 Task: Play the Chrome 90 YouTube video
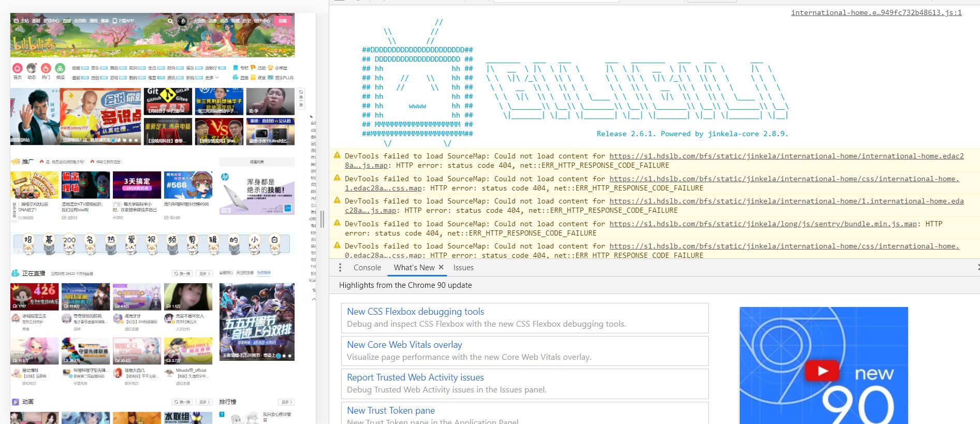pyautogui.click(x=823, y=371)
